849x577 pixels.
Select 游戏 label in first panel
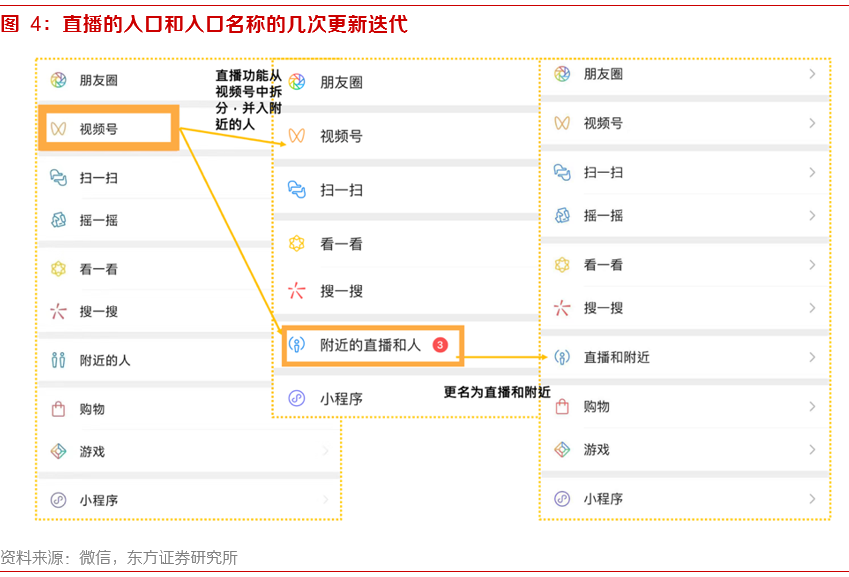coord(92,451)
